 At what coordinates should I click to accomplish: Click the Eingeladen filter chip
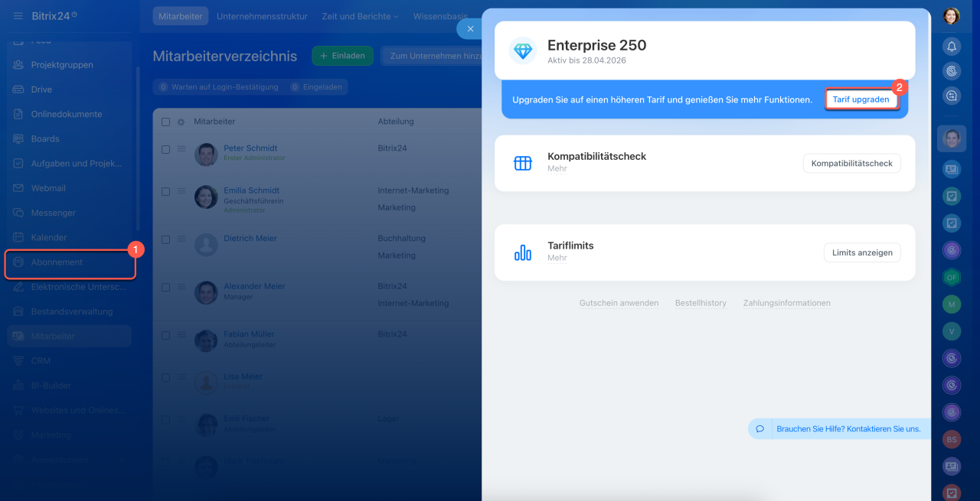[317, 87]
